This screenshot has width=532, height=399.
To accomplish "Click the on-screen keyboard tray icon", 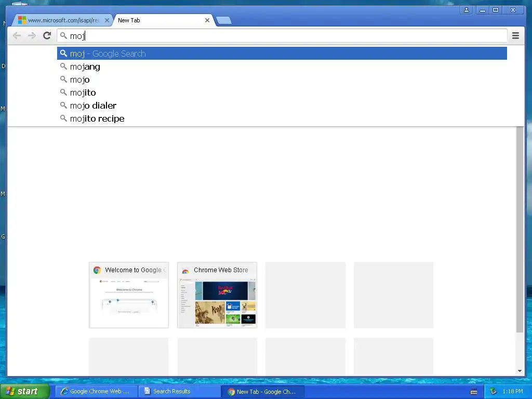I will coord(474,392).
